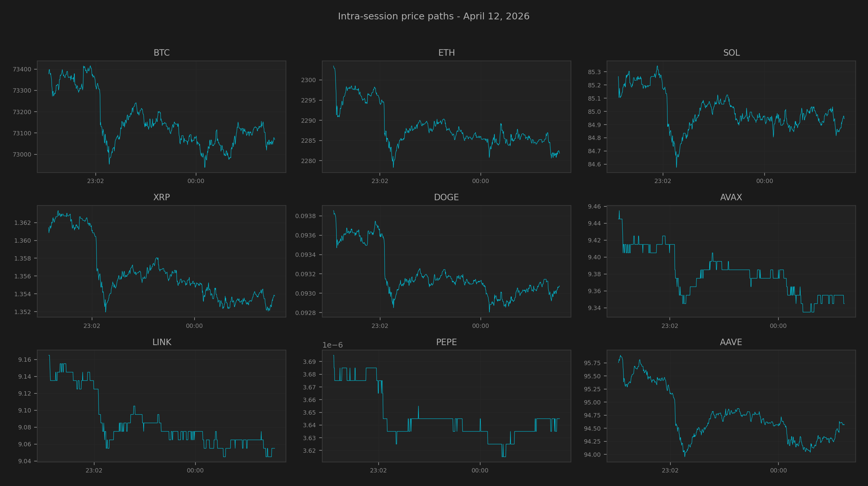Click the ETH chart title
The width and height of the screenshot is (868, 486).
tap(446, 53)
